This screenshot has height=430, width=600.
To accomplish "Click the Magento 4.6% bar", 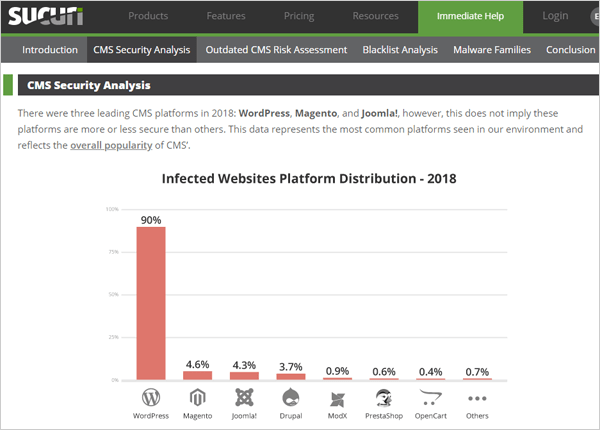I will coord(197,376).
